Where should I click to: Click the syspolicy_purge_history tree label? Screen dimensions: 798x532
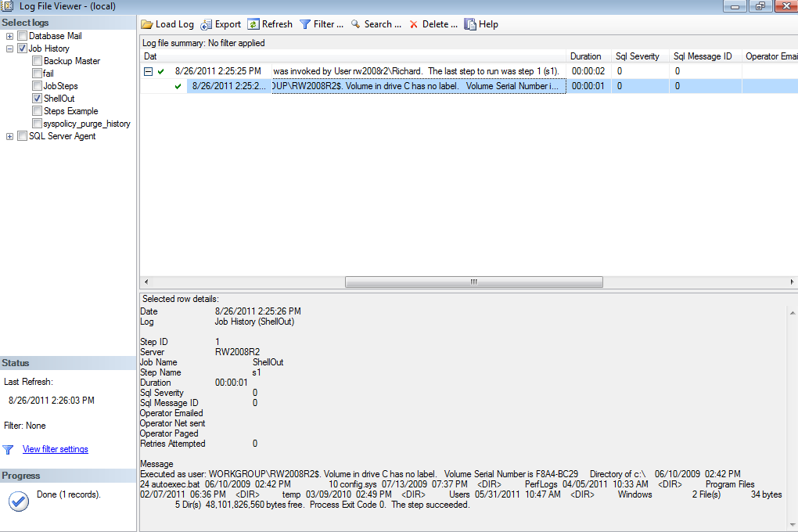pyautogui.click(x=87, y=124)
